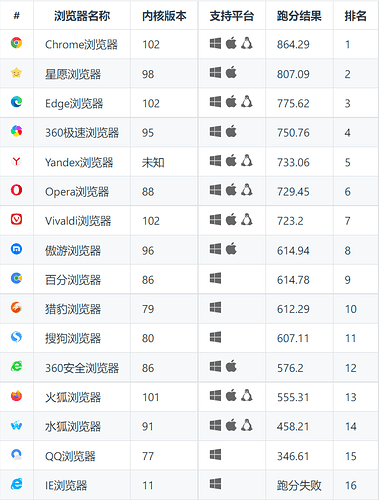Click the 支持平台 column header
379x500 pixels.
pyautogui.click(x=232, y=16)
